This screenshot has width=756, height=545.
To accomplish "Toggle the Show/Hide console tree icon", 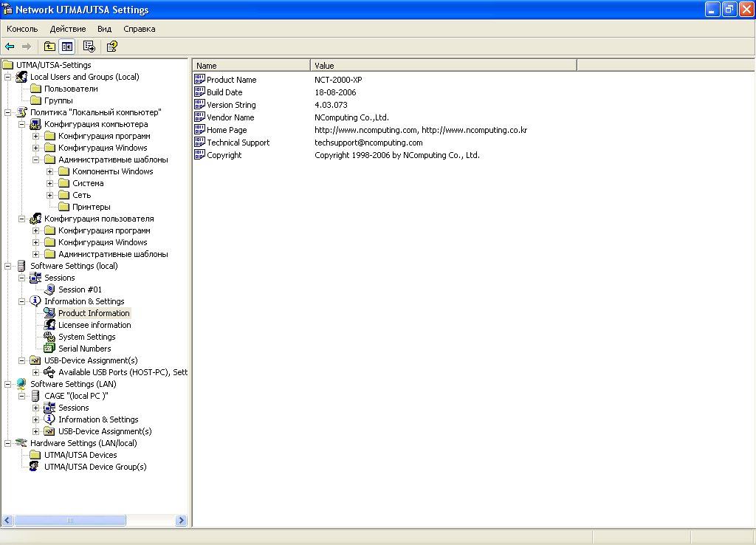I will pos(67,47).
